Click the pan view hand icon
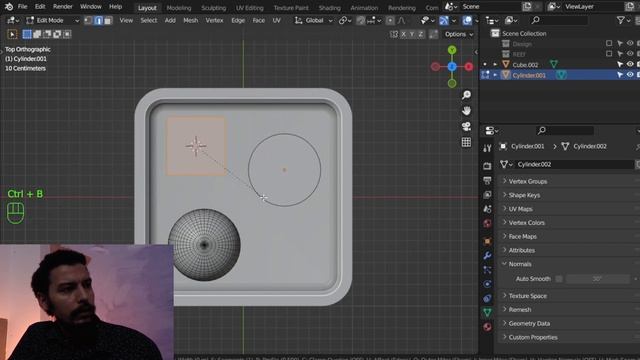The width and height of the screenshot is (640, 360). coord(466,111)
